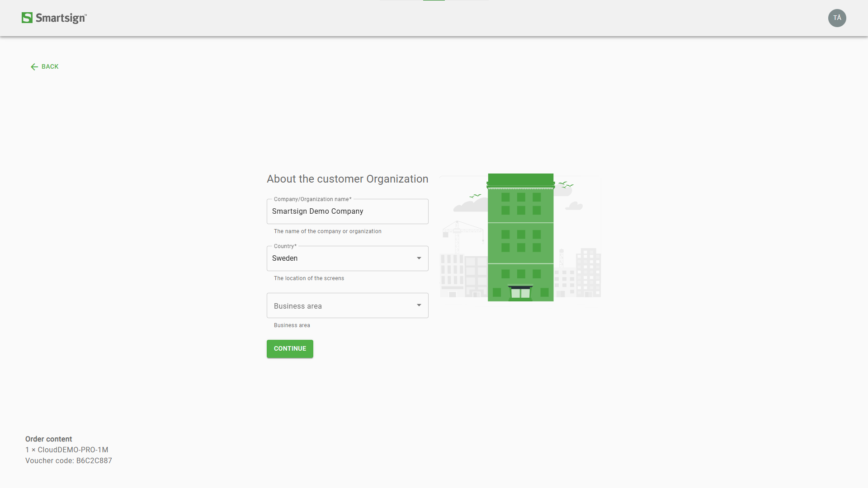Select the Sweden country combo box

coord(339,258)
